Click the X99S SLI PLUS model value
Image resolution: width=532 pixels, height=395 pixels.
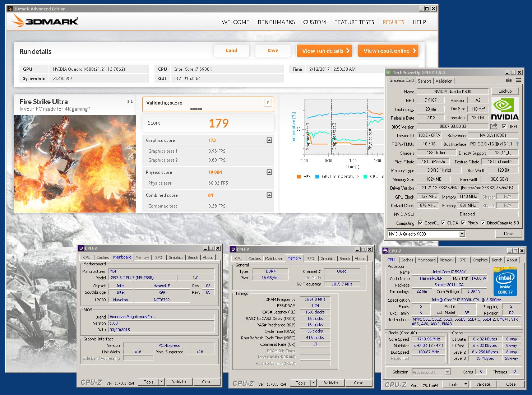pyautogui.click(x=143, y=278)
